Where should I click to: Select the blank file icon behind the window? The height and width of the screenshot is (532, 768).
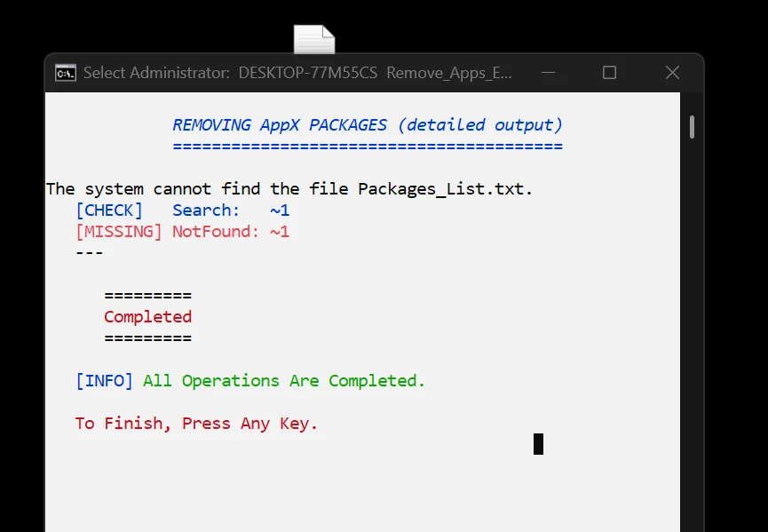click(314, 39)
